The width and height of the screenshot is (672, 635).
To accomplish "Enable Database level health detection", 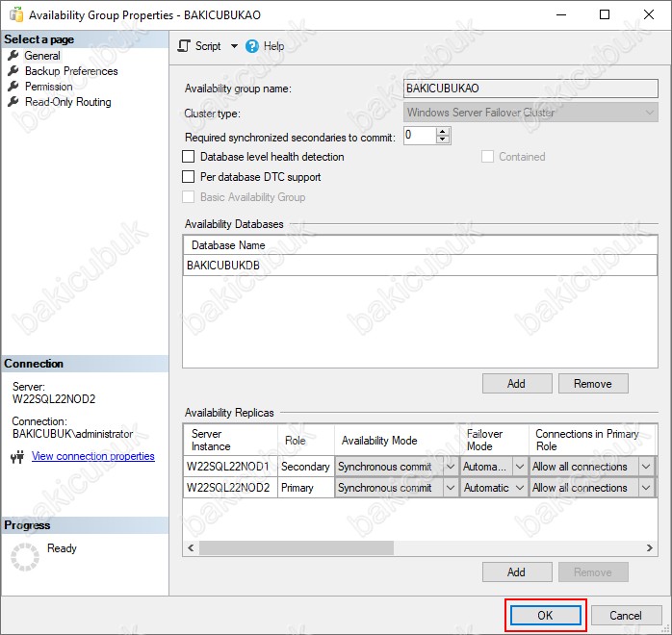I will pyautogui.click(x=189, y=157).
